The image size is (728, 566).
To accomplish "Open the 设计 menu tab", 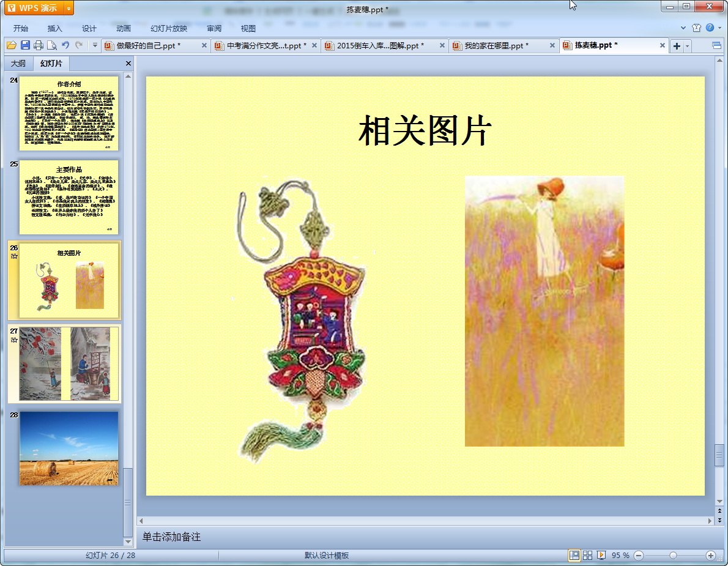I will [x=89, y=28].
